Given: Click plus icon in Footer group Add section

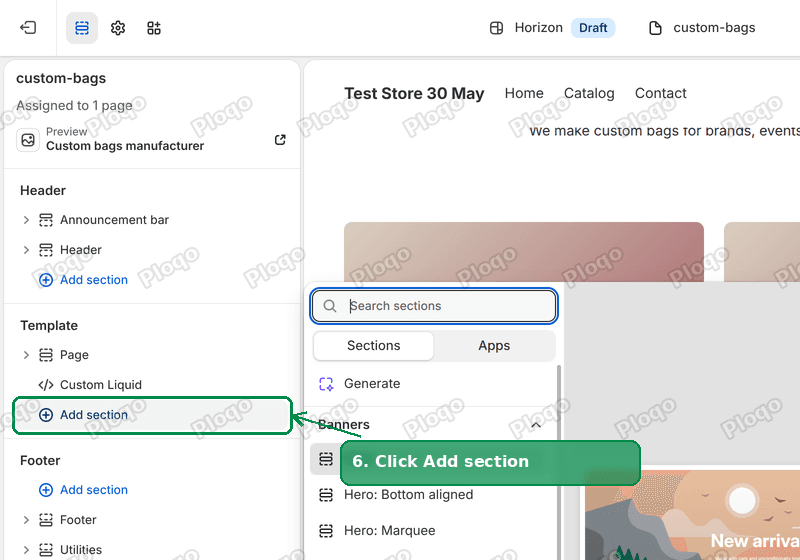Looking at the screenshot, I should click(46, 490).
